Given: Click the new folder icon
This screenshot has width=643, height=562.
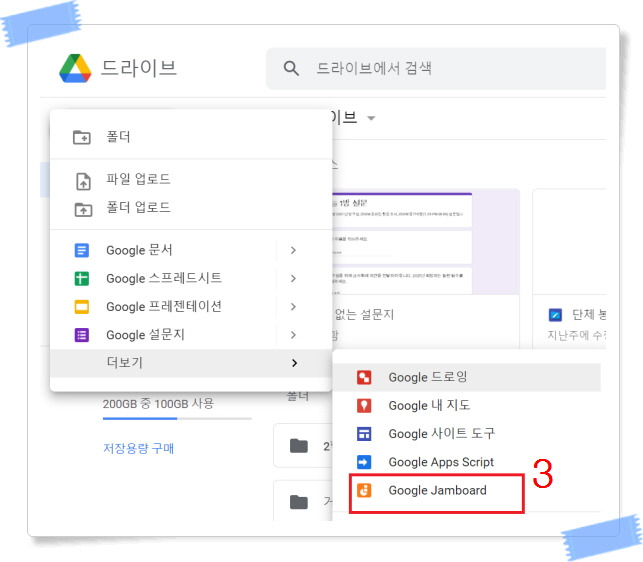Looking at the screenshot, I should (82, 137).
